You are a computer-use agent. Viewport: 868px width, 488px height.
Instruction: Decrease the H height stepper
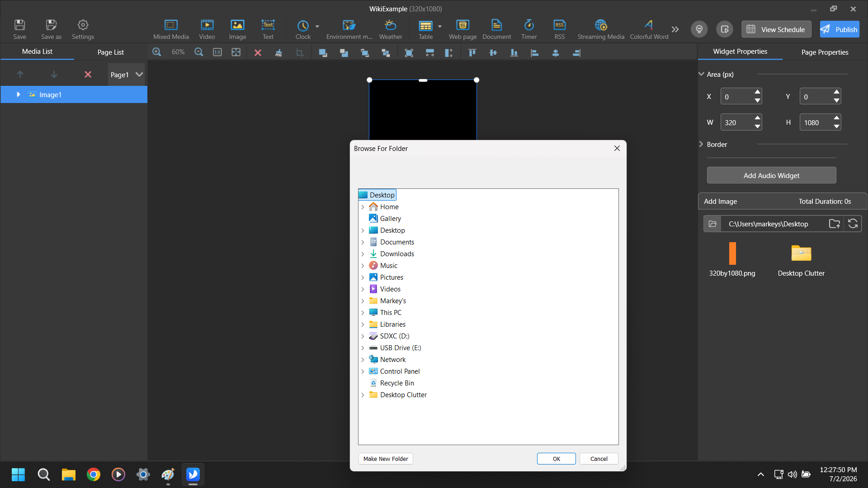point(836,127)
